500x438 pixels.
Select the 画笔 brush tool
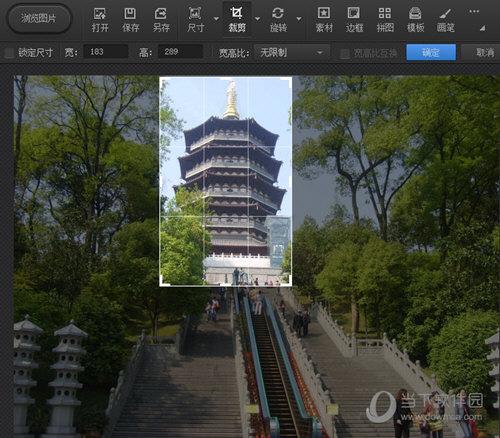[446, 20]
